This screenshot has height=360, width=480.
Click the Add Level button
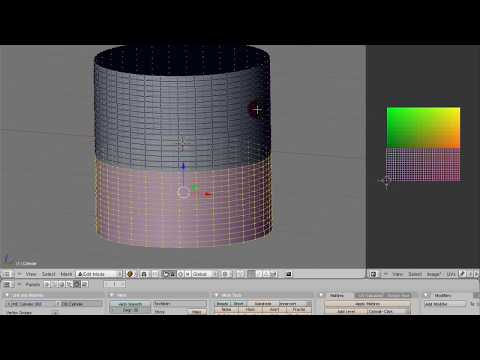[x=346, y=312]
